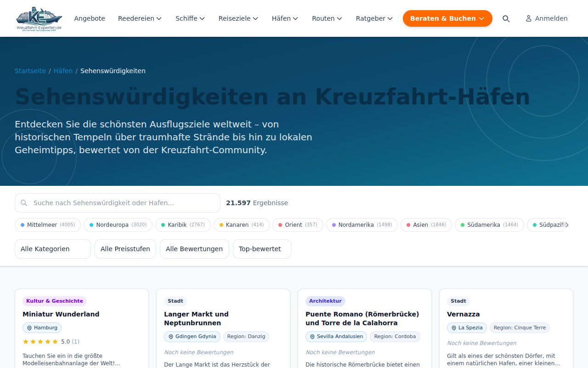Click the Beraten & Buchen button

[x=447, y=18]
